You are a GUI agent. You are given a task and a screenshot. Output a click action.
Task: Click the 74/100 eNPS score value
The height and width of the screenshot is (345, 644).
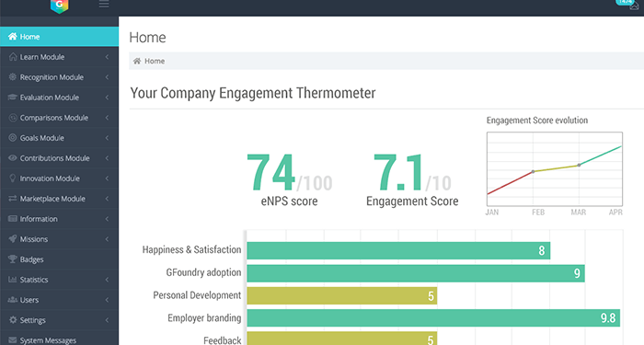tap(290, 173)
